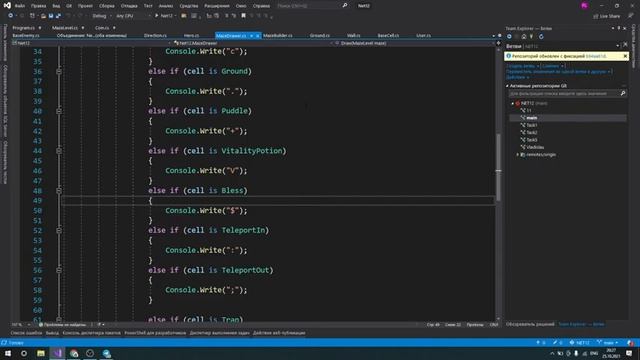Collapse the 'cell is VitalityPotion' block
Screen dimensions: 640x360
coord(59,151)
